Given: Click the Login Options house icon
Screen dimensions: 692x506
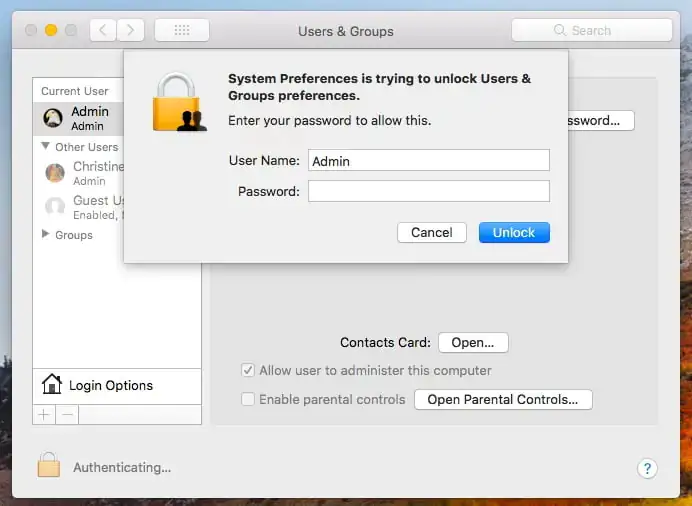Looking at the screenshot, I should tap(52, 384).
